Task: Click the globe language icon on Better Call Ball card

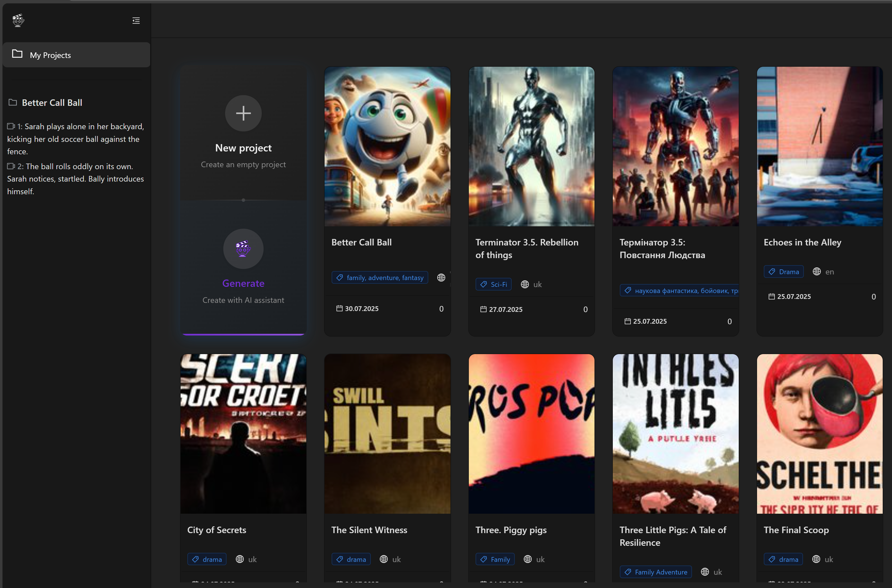Action: 441,278
